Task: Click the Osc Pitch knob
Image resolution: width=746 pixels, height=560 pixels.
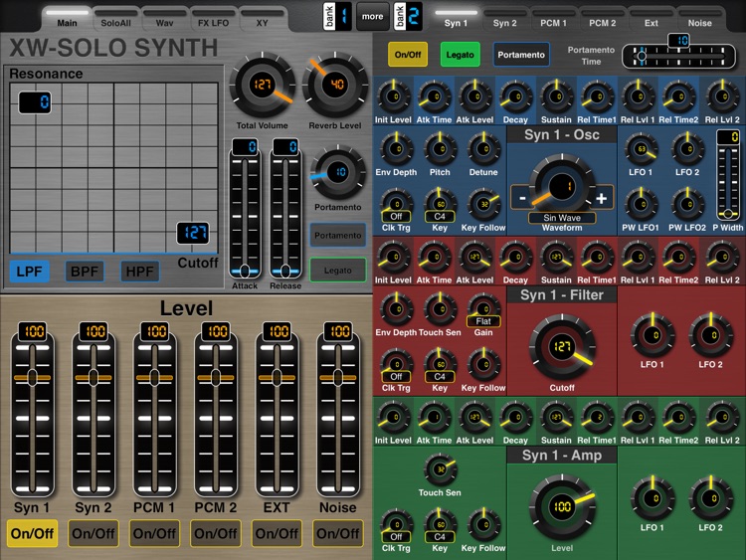Action: [440, 149]
